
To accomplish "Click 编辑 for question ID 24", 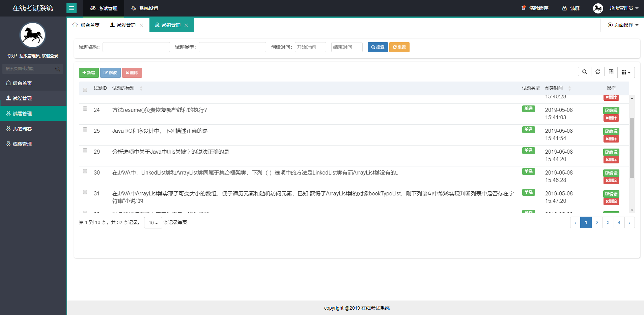I will pyautogui.click(x=611, y=111).
